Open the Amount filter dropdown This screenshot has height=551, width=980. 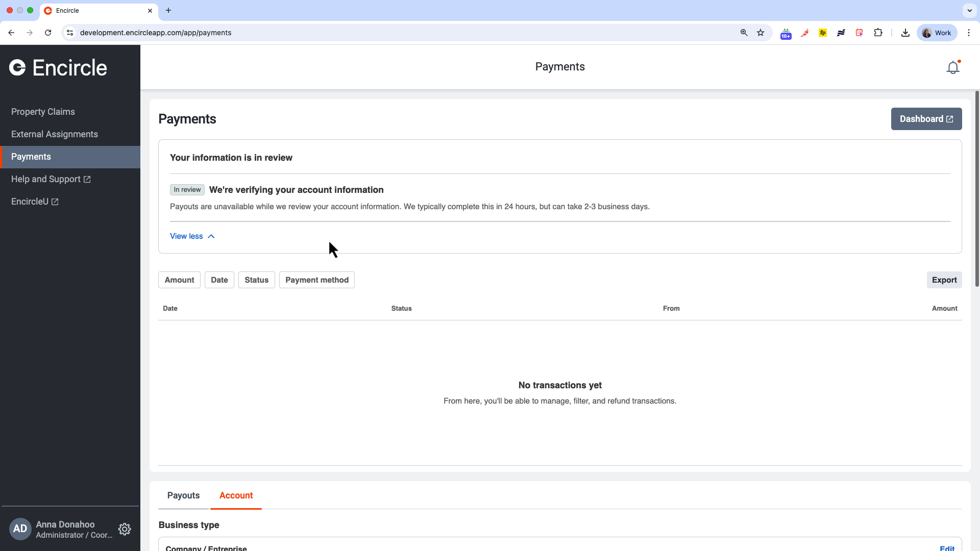click(179, 280)
